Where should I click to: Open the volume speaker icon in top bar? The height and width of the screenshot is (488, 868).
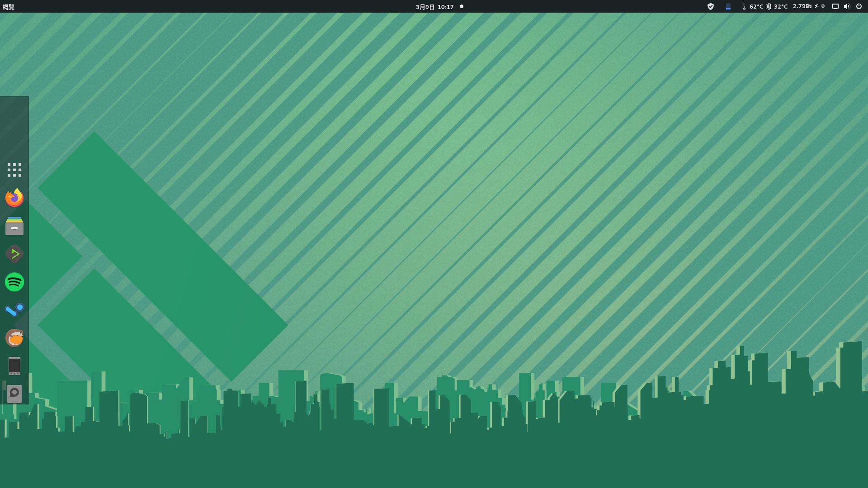pyautogui.click(x=847, y=6)
